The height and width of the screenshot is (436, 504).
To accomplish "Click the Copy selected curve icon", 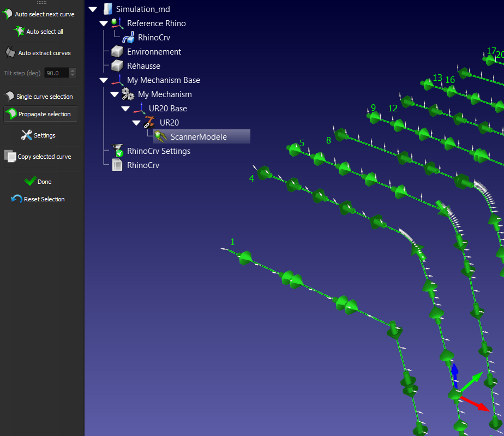I will [10, 157].
